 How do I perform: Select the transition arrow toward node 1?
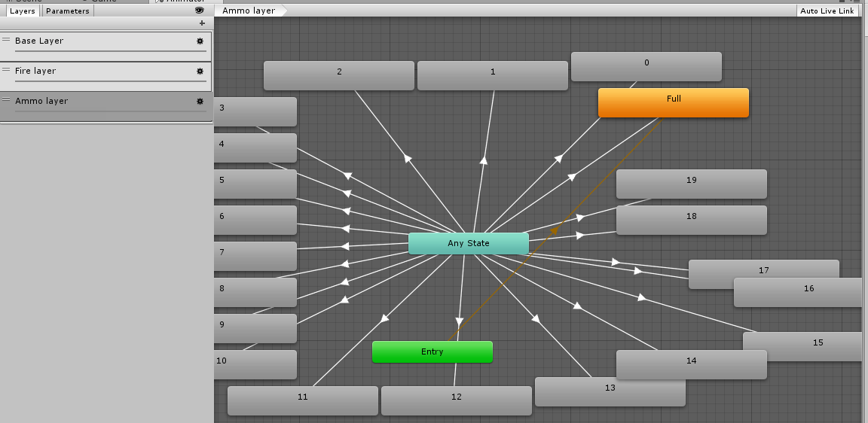(483, 160)
